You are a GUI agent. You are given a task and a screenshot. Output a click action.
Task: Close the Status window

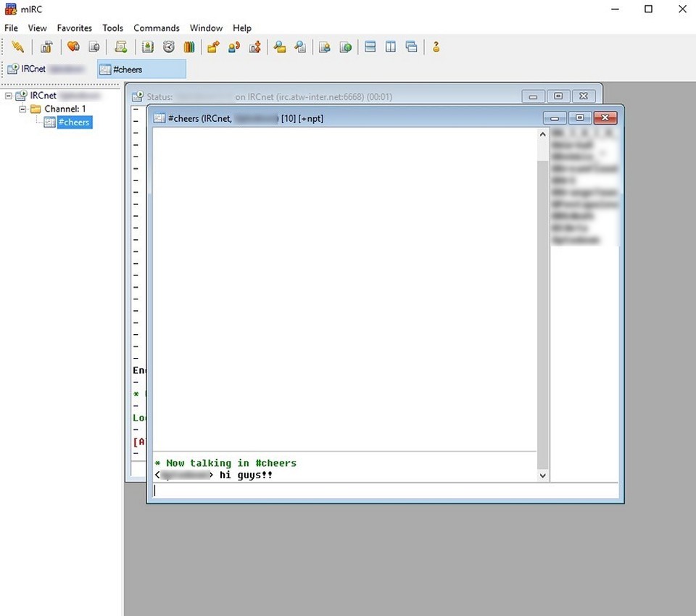coord(584,96)
